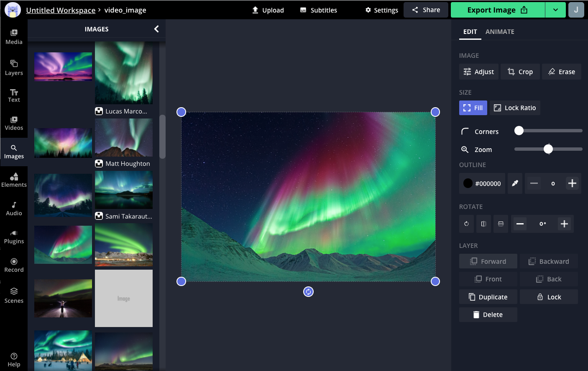The image size is (588, 371).
Task: Select the tents under aurora thumbnail
Action: click(x=63, y=350)
